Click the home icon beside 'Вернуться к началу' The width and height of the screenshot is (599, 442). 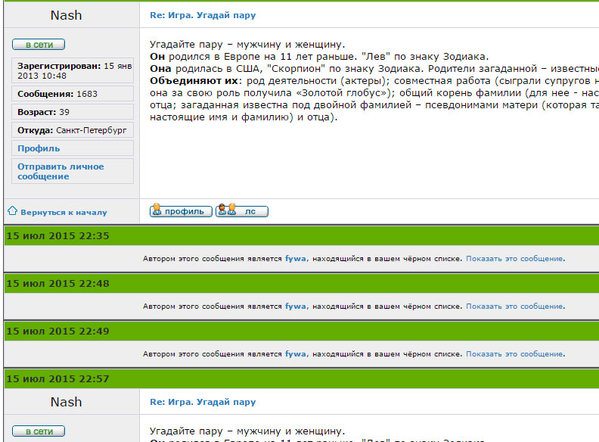13,210
